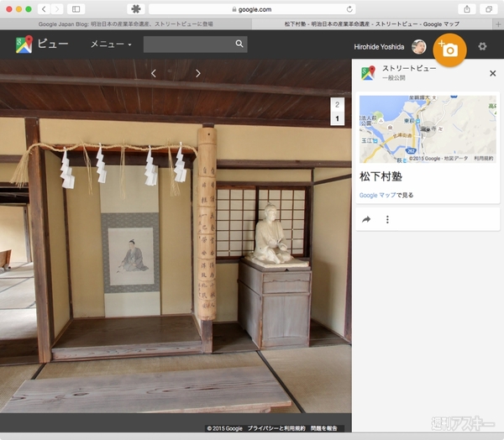
Task: Click the google.com address bar
Action: click(x=252, y=9)
